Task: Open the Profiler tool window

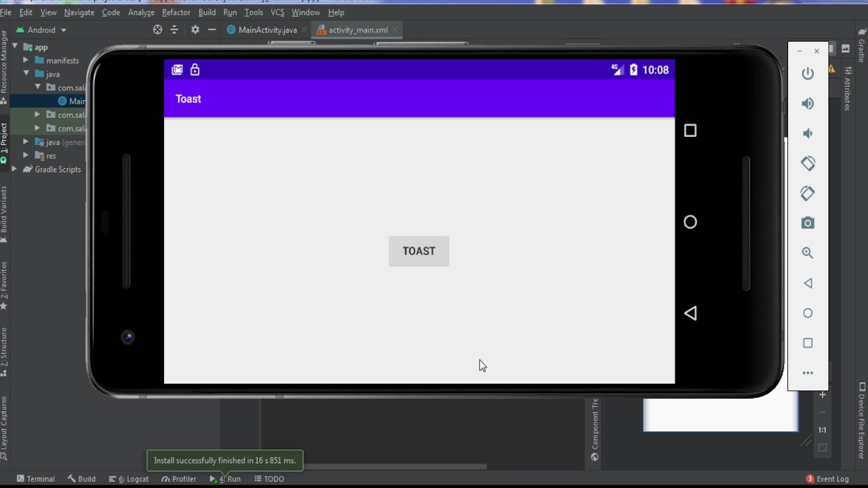Action: click(x=178, y=479)
